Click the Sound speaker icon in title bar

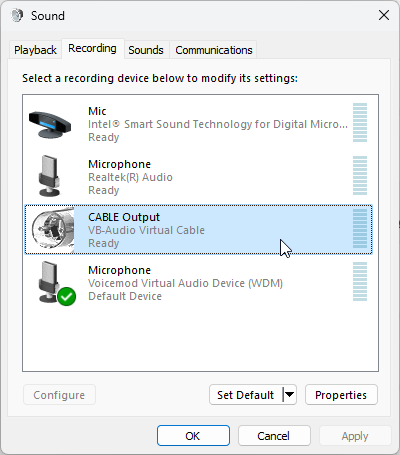coord(17,15)
